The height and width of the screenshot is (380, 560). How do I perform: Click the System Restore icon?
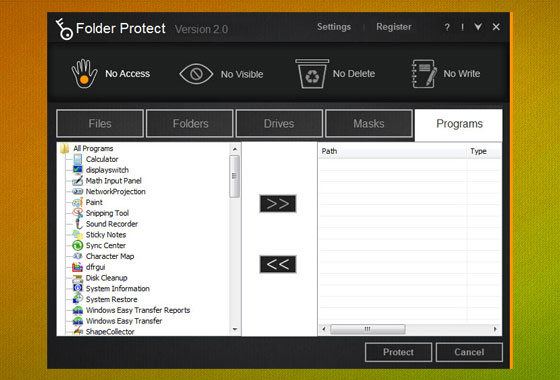point(78,299)
